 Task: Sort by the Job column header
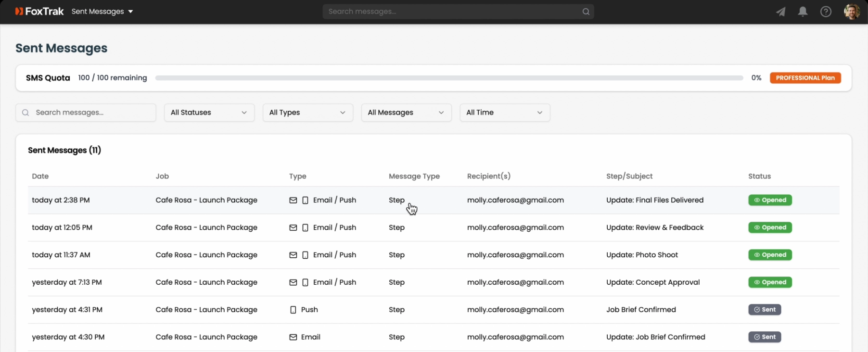coord(162,176)
